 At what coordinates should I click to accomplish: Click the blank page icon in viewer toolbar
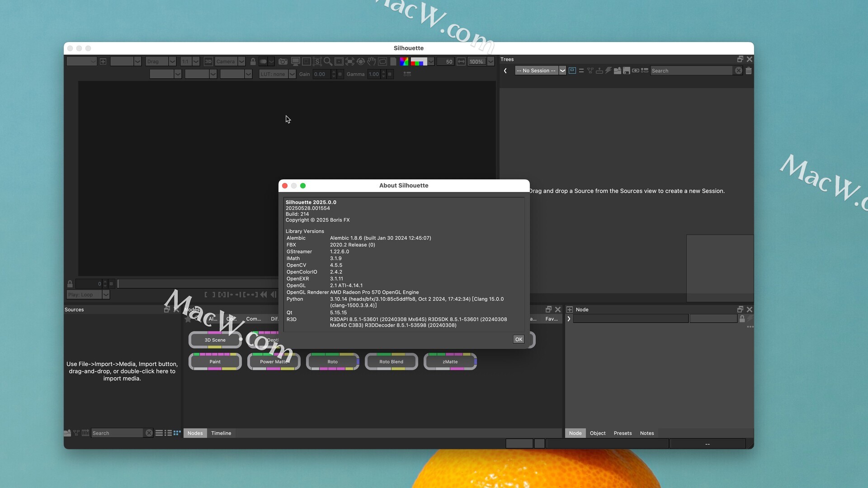[x=393, y=61]
